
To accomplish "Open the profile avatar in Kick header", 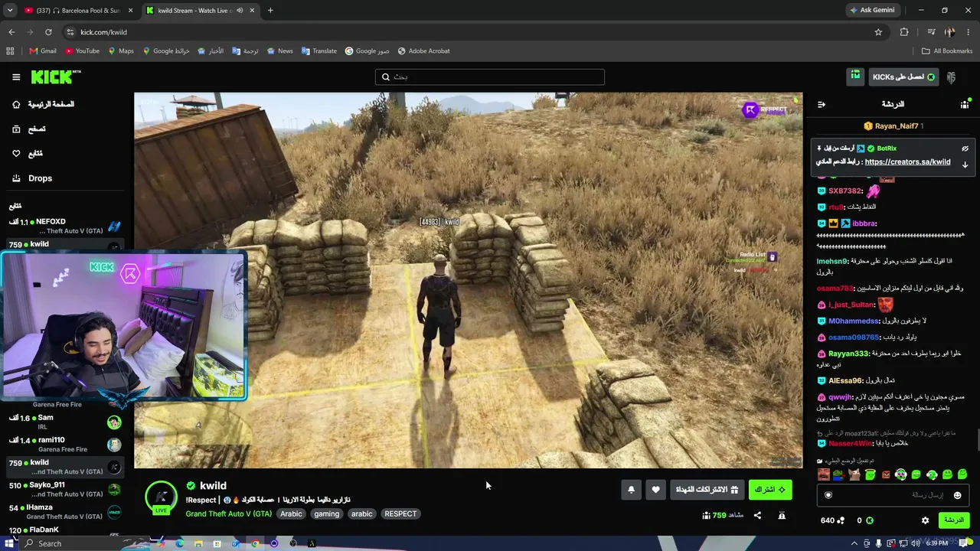I will coord(951,77).
